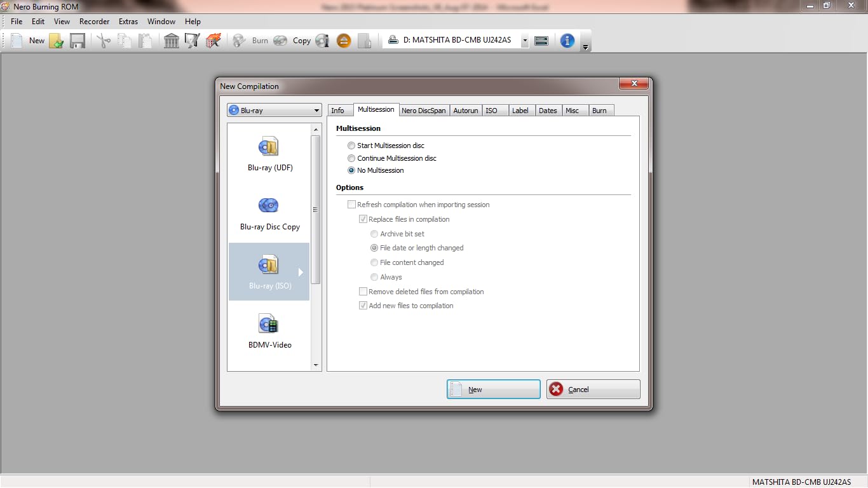Select Archive bit set radio option

tap(374, 234)
